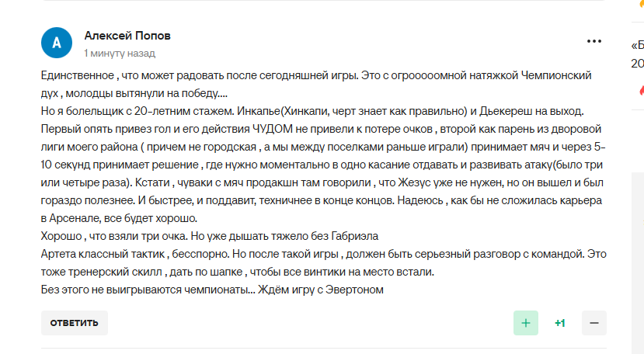Click the +1 comment rating score

click(559, 322)
